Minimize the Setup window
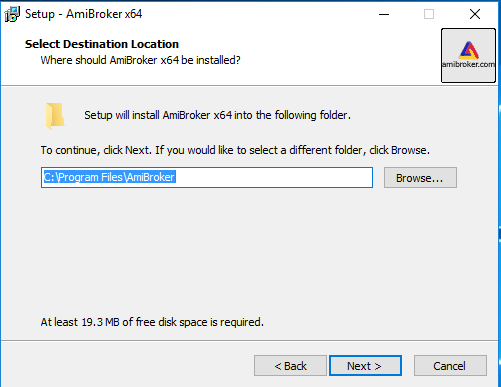Image resolution: width=501 pixels, height=387 pixels. (384, 14)
